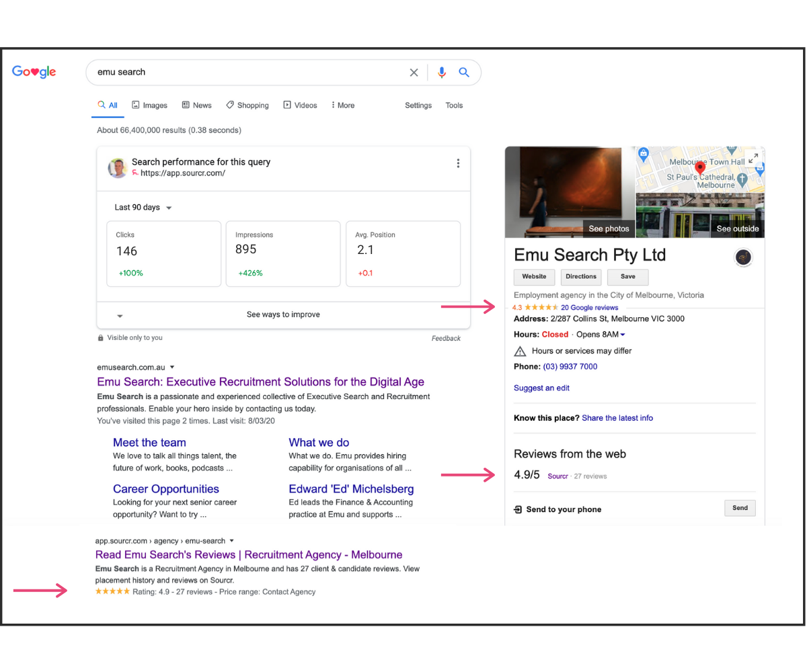
Task: Open the 20 Google reviews link
Action: point(589,308)
